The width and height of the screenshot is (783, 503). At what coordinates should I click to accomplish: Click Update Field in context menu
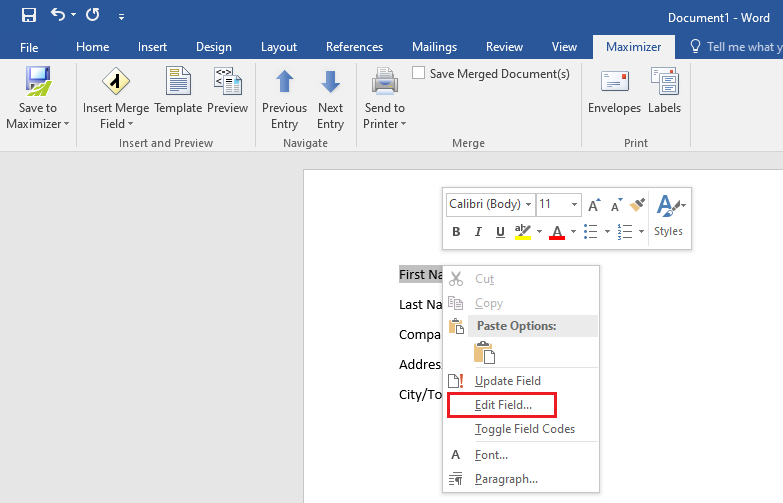pyautogui.click(x=507, y=381)
